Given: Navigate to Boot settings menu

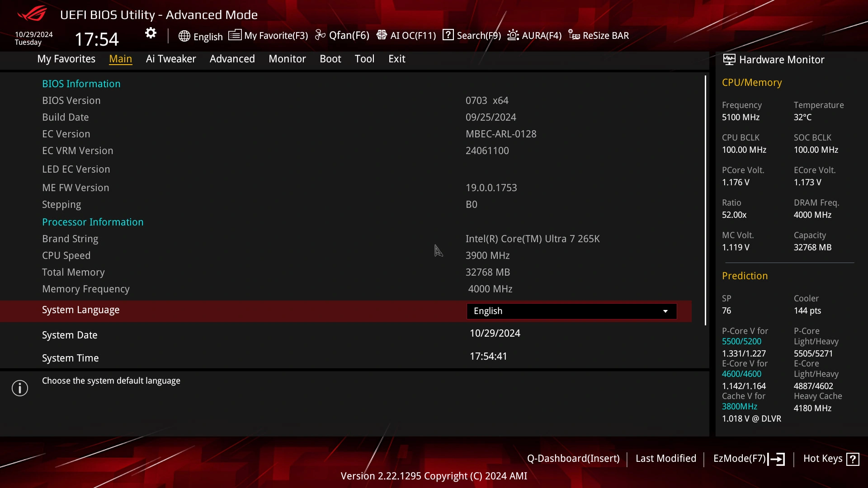Looking at the screenshot, I should tap(330, 58).
